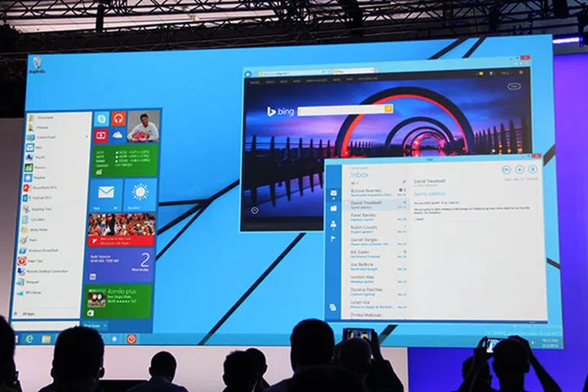Open the Recycle Bin on desktop
Screen dimensions: 588x392
[37, 66]
